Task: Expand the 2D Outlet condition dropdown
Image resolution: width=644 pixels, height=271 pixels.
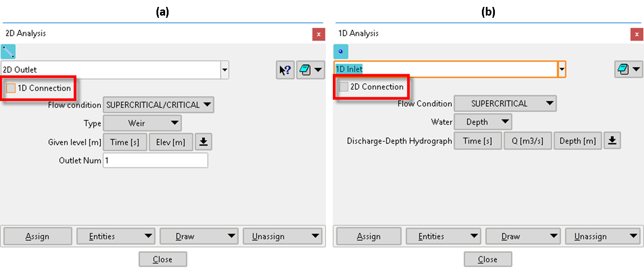Action: 224,70
